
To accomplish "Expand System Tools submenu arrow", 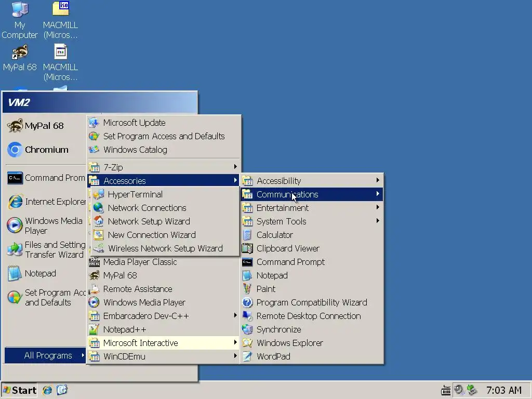I will point(378,220).
